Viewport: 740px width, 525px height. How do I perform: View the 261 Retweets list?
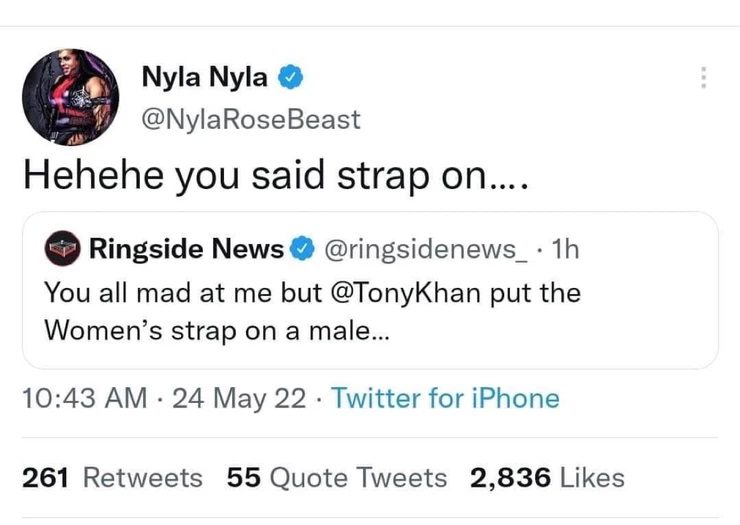[x=112, y=477]
